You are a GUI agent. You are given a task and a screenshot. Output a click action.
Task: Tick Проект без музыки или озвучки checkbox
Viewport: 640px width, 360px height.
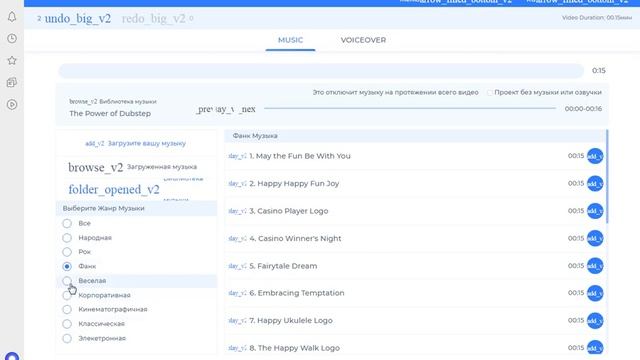[x=489, y=93]
